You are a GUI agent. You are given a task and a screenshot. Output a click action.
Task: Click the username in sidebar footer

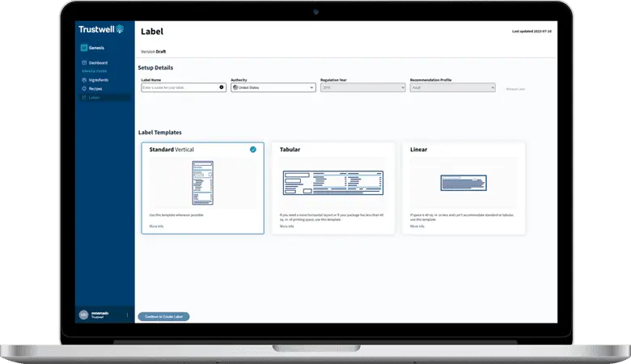[x=100, y=313]
